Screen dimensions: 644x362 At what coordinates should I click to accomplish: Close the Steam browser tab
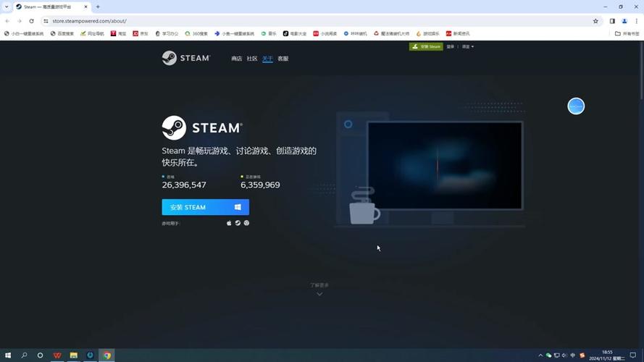[85, 7]
